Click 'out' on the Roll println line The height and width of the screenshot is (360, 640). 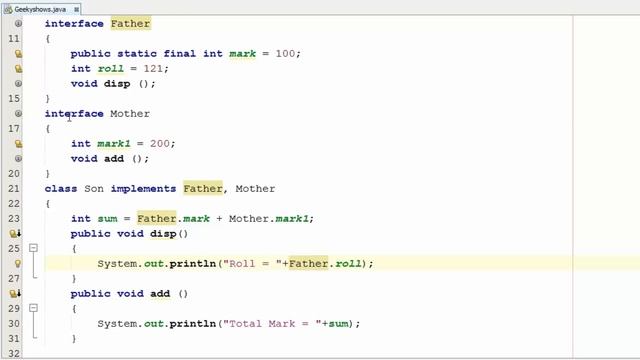(x=153, y=264)
